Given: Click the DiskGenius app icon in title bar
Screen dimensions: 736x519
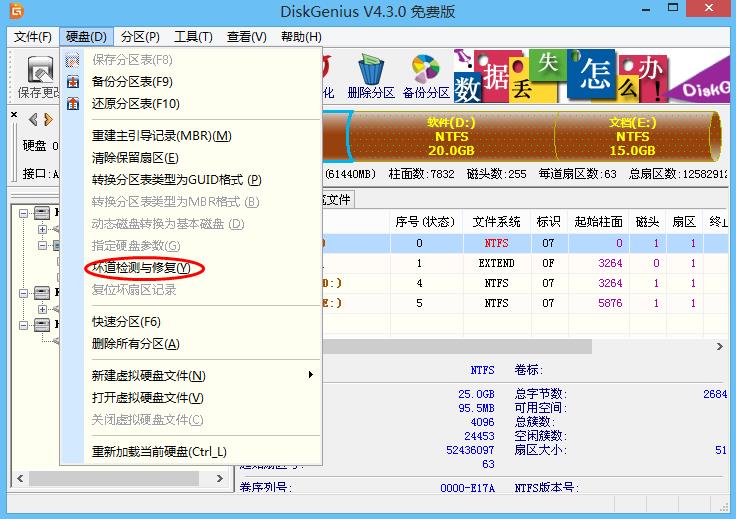Looking at the screenshot, I should (x=16, y=10).
